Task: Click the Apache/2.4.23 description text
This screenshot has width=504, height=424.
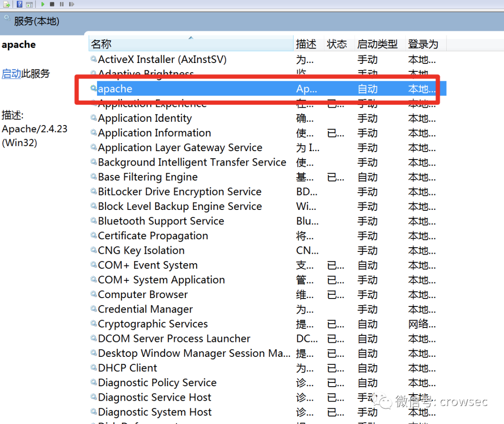Action: (35, 129)
